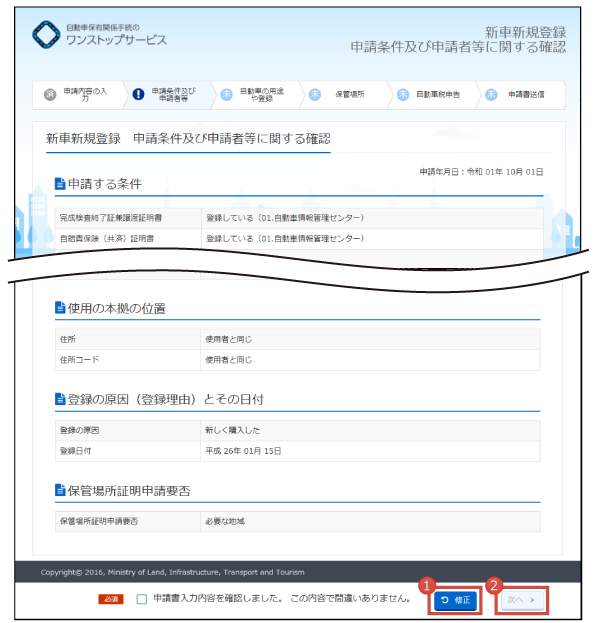Click the 登録日付 value 平成 26年 01月 15日
The image size is (595, 623).
(243, 451)
